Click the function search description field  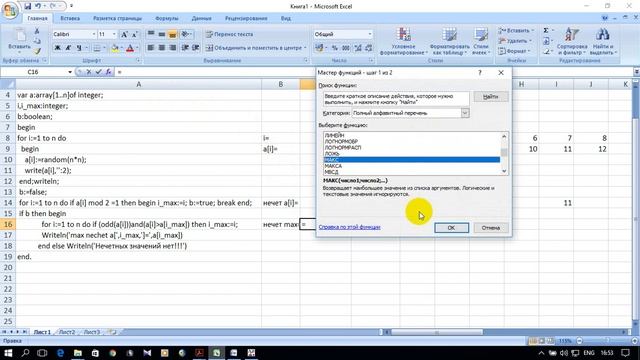396,99
